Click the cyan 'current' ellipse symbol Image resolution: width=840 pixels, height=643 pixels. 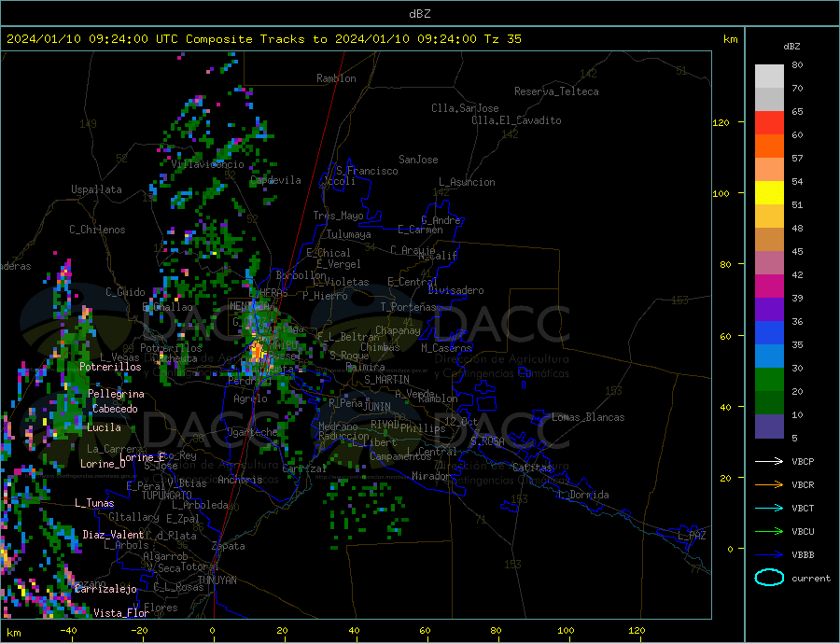coord(769,578)
